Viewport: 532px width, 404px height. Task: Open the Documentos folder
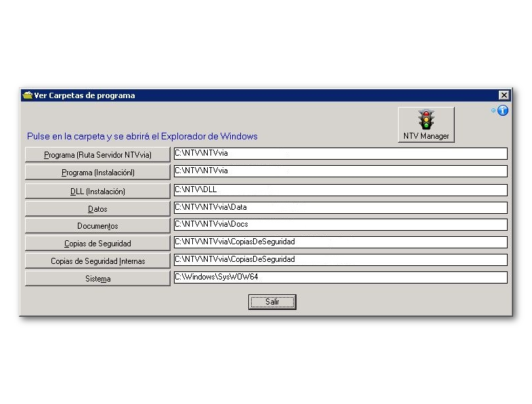(x=97, y=226)
